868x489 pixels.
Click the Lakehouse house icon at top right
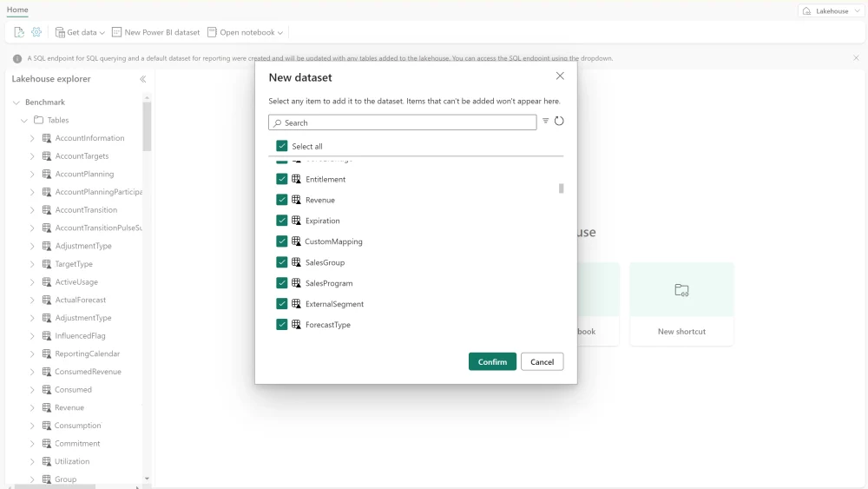806,11
